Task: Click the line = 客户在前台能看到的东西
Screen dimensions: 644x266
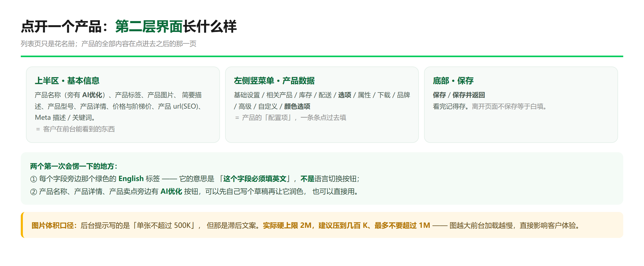Action: pos(75,129)
